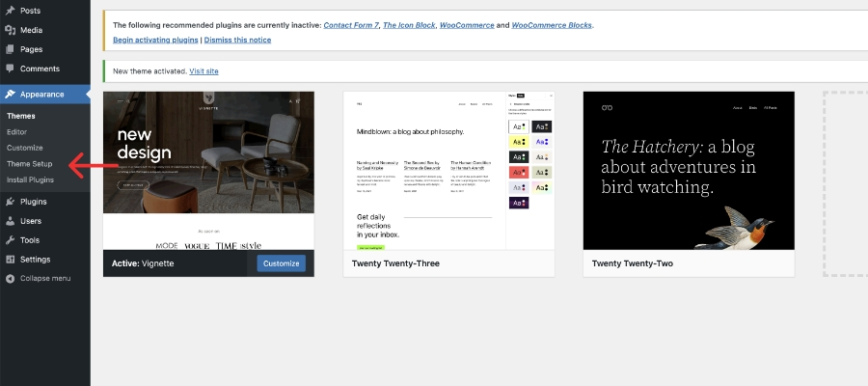Select the Appearance menu item
The image size is (868, 386).
44,95
